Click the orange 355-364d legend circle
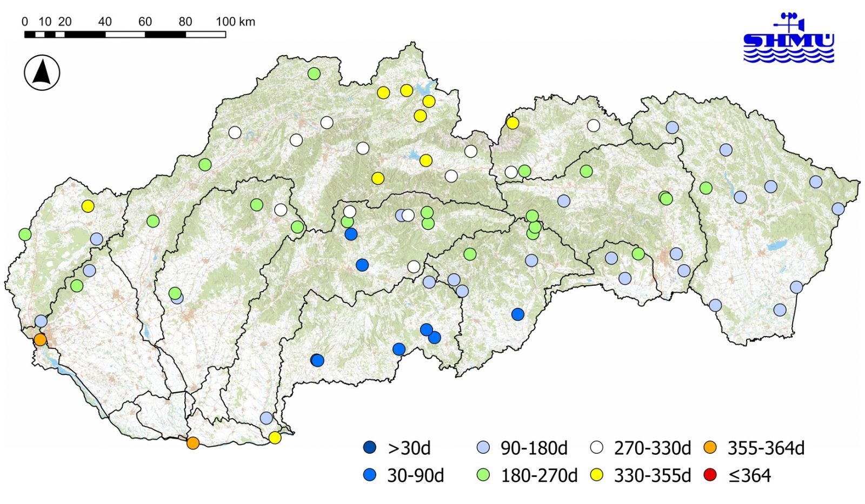 [710, 448]
